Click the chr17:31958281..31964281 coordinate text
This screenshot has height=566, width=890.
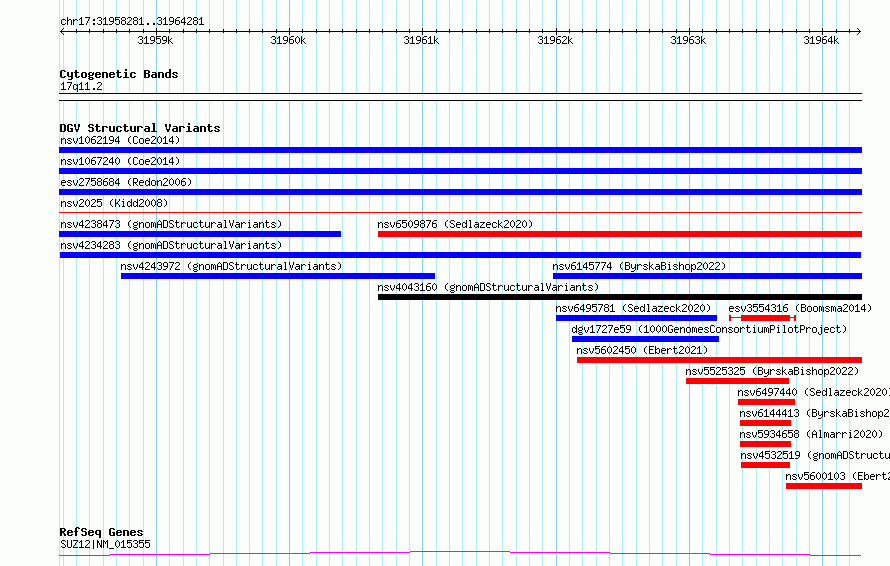coord(132,22)
